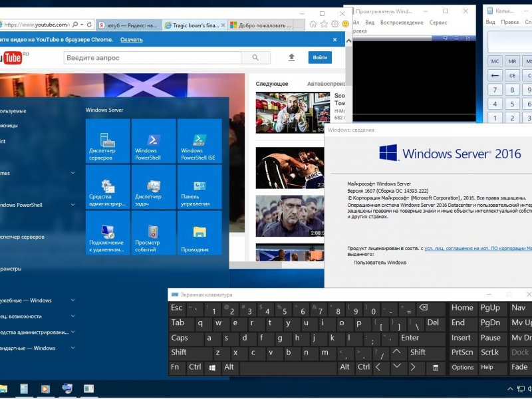Click the YouTube search magnifier button
Viewport: 532px width, 399px height.
tap(255, 58)
